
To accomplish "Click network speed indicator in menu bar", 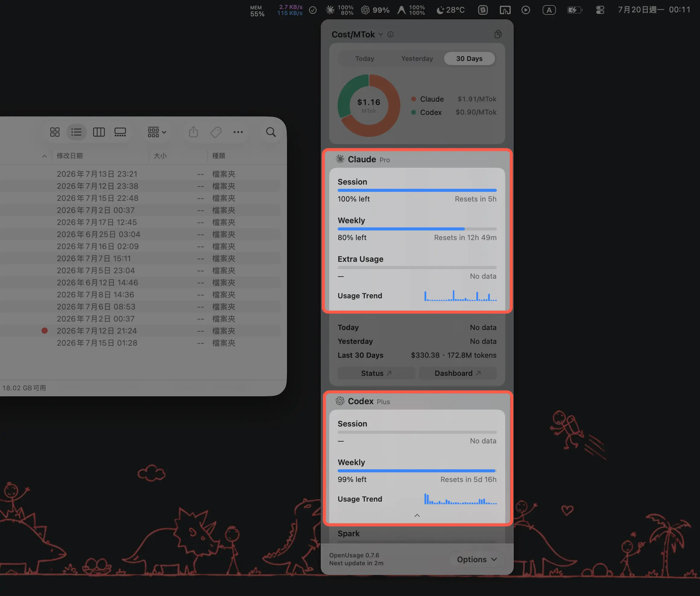I will click(x=290, y=10).
